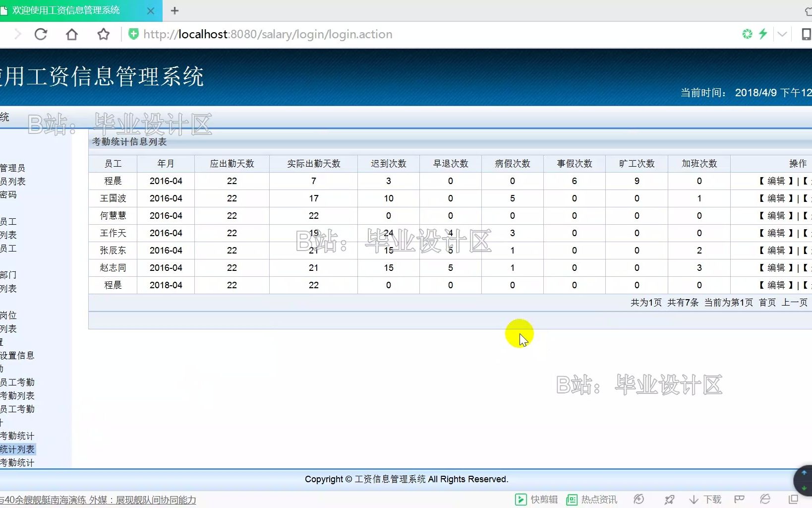This screenshot has height=508, width=812.
Task: Go to the browser home page icon
Action: tap(72, 34)
